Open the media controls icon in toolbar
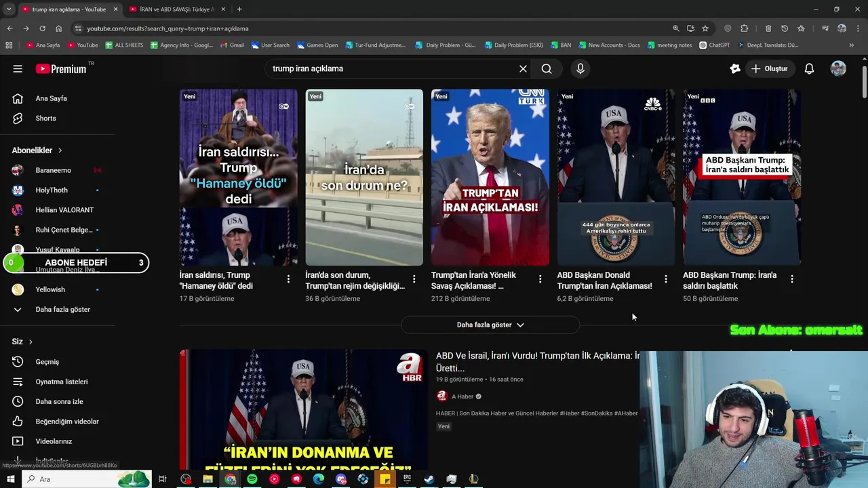The height and width of the screenshot is (488, 868). (x=825, y=28)
